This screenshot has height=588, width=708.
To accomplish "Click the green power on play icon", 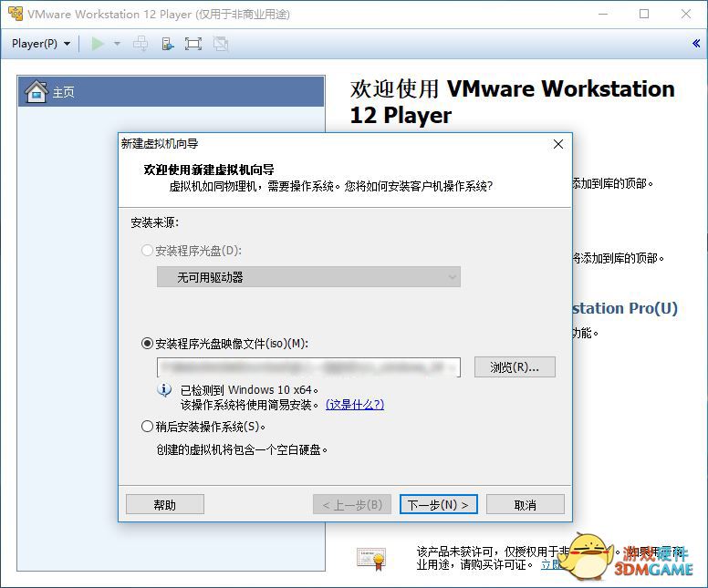I will [97, 44].
